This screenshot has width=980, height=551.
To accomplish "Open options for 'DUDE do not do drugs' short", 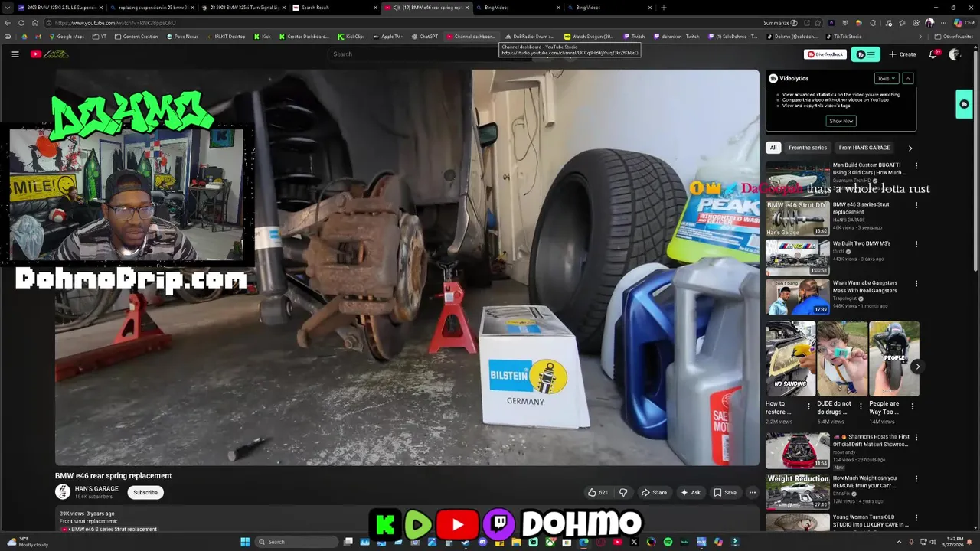I will click(x=861, y=406).
